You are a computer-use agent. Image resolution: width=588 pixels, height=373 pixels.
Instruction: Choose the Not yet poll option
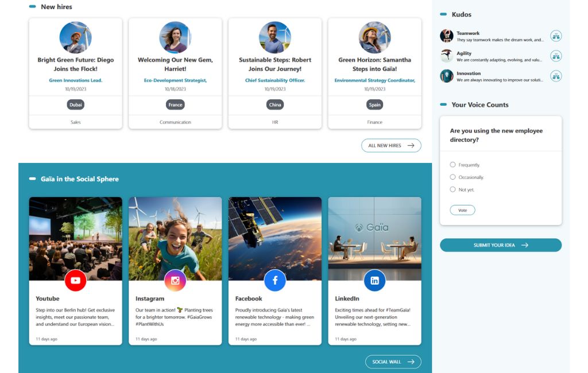(453, 189)
